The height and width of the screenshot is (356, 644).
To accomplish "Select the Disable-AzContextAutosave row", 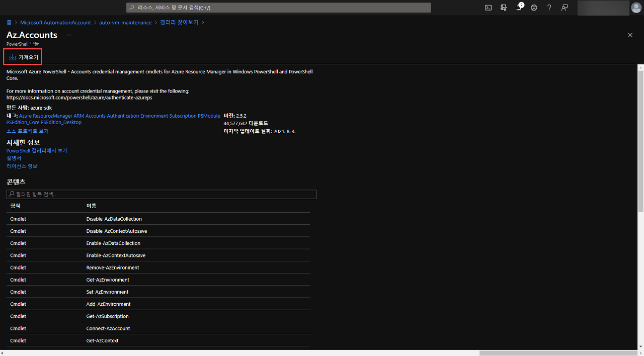I will coord(158,231).
